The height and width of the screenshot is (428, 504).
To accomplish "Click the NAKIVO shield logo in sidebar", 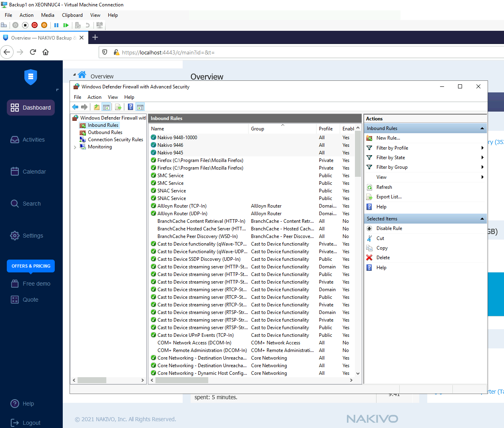I will [x=31, y=77].
